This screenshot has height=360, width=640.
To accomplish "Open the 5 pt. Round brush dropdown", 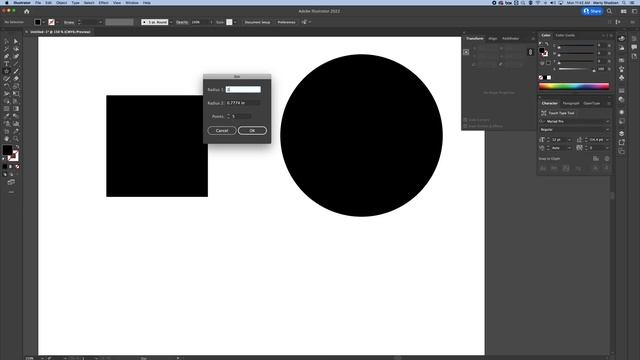I will (x=171, y=22).
